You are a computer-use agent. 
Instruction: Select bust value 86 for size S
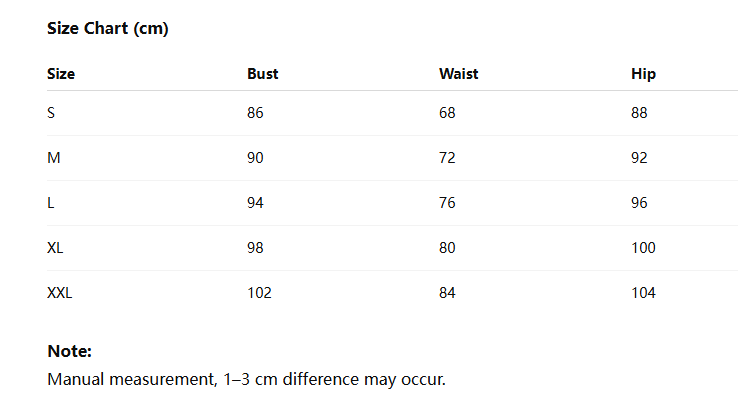[x=255, y=113]
